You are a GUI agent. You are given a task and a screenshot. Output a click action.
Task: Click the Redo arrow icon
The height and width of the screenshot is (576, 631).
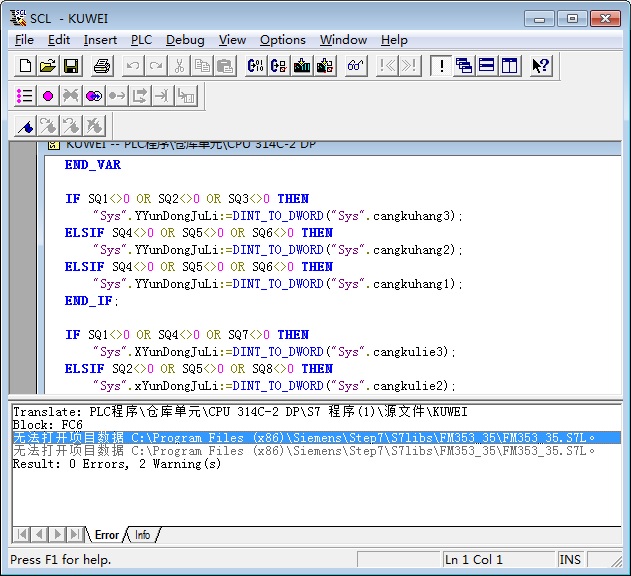[x=156, y=66]
